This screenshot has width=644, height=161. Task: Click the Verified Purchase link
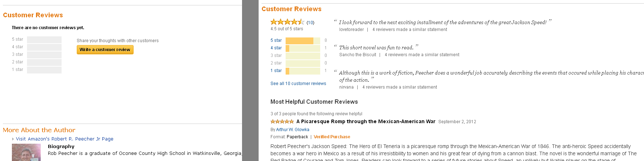click(x=332, y=137)
